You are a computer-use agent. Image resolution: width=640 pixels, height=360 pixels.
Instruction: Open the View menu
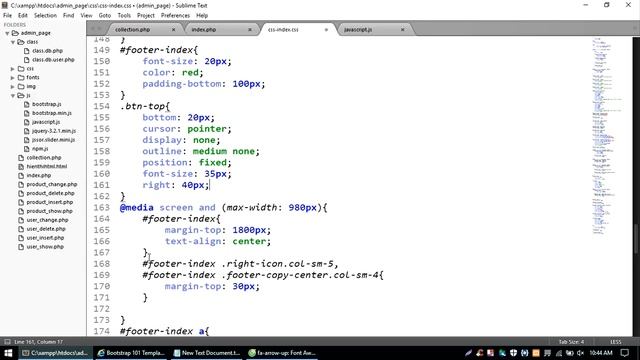pyautogui.click(x=86, y=16)
